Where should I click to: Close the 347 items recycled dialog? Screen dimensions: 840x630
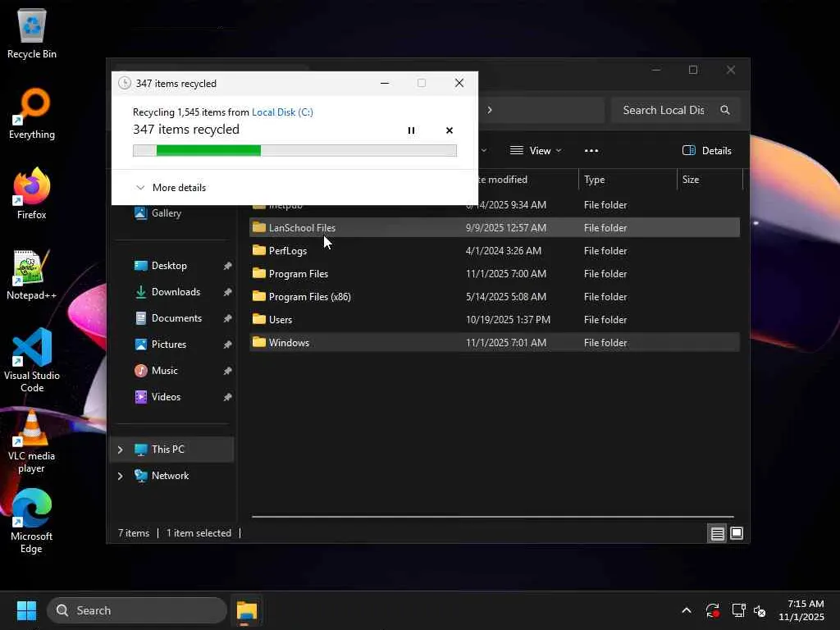(459, 83)
